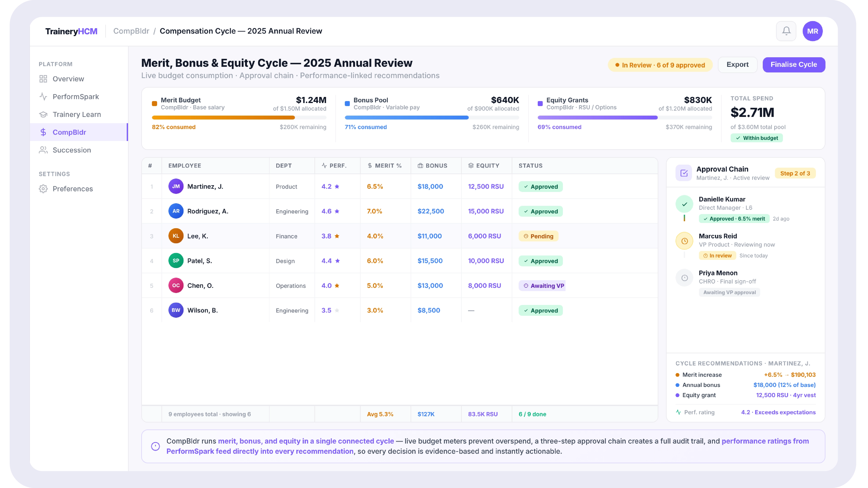Click the Preferences gear icon
The height and width of the screenshot is (488, 868).
[43, 189]
